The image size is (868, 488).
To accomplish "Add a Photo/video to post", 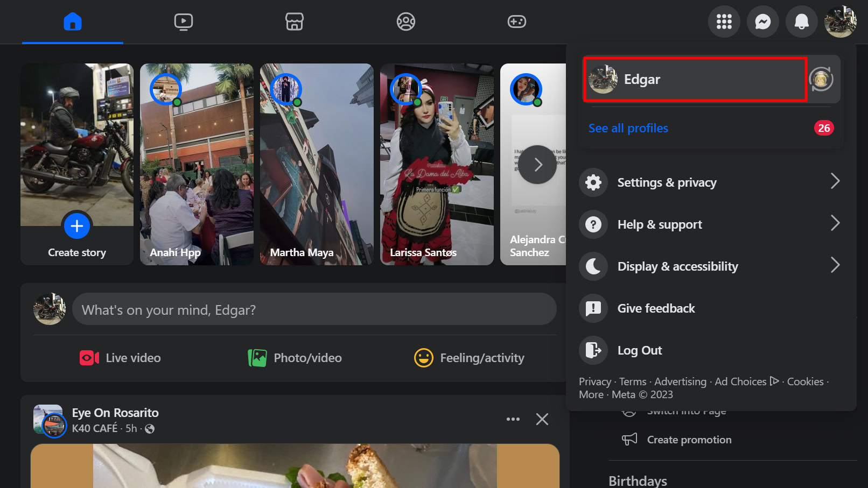I will pyautogui.click(x=295, y=358).
